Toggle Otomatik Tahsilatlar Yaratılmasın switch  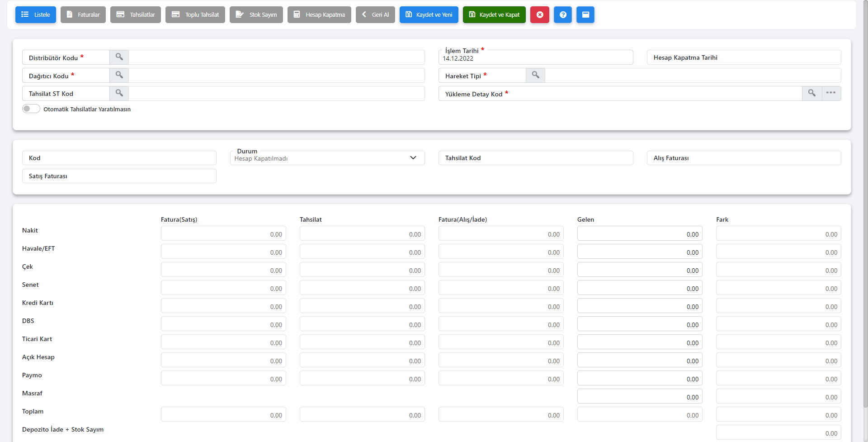(31, 109)
